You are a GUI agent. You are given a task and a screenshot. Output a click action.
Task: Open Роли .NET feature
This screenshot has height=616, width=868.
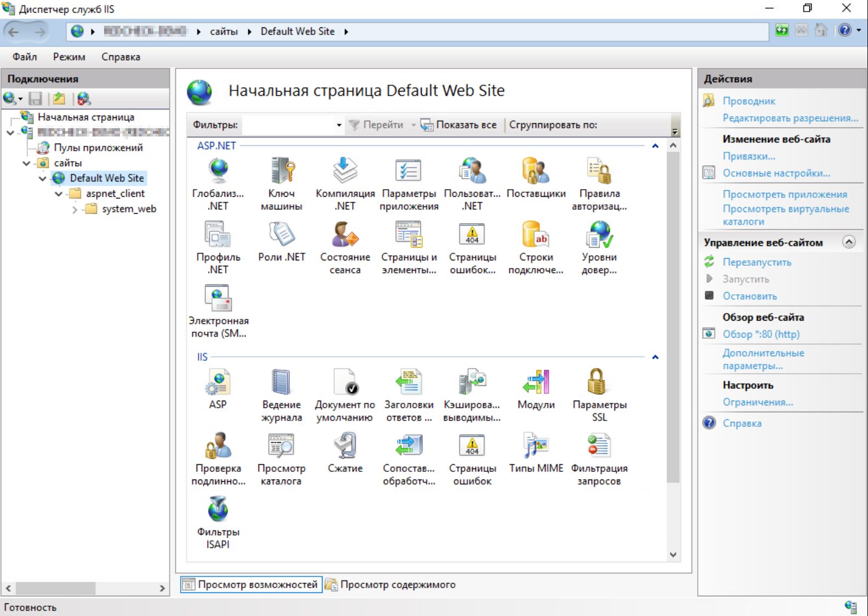click(x=281, y=241)
